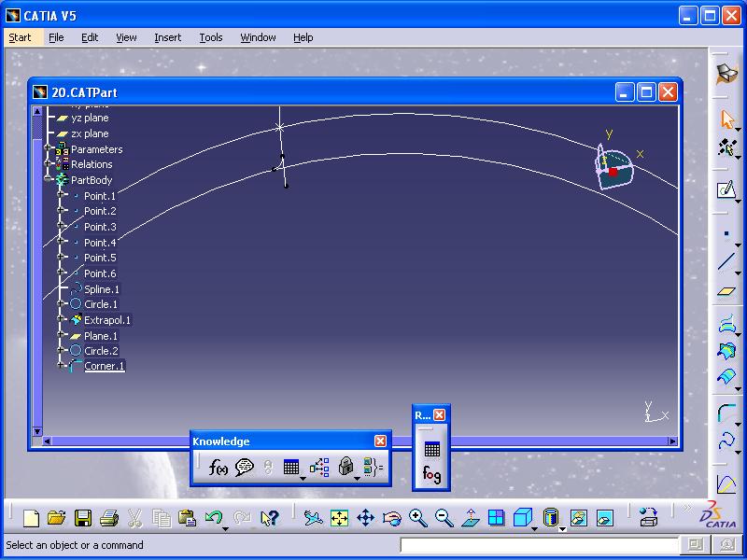Select Extrapol.1 in the specification tree

click(106, 320)
